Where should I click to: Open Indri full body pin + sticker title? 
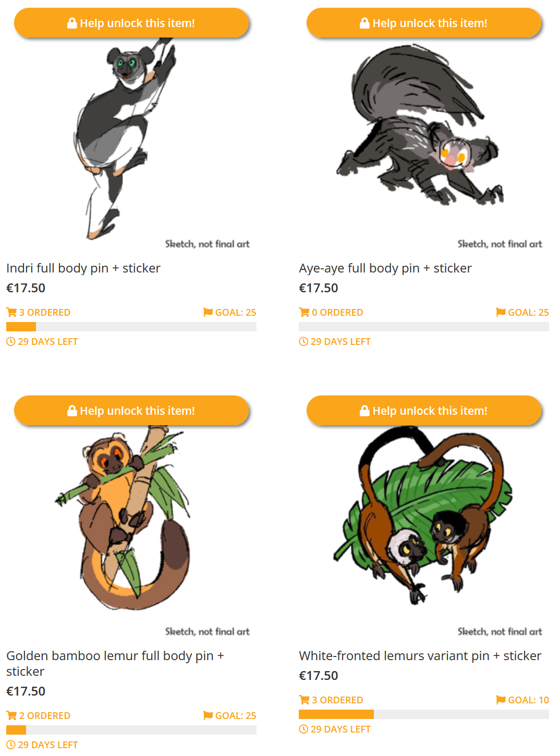coord(83,268)
